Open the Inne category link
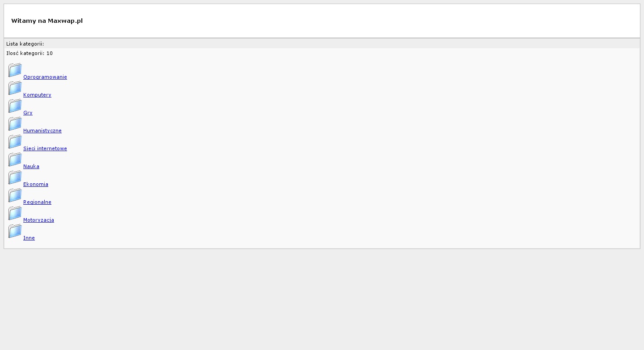The height and width of the screenshot is (350, 644). pyautogui.click(x=29, y=238)
